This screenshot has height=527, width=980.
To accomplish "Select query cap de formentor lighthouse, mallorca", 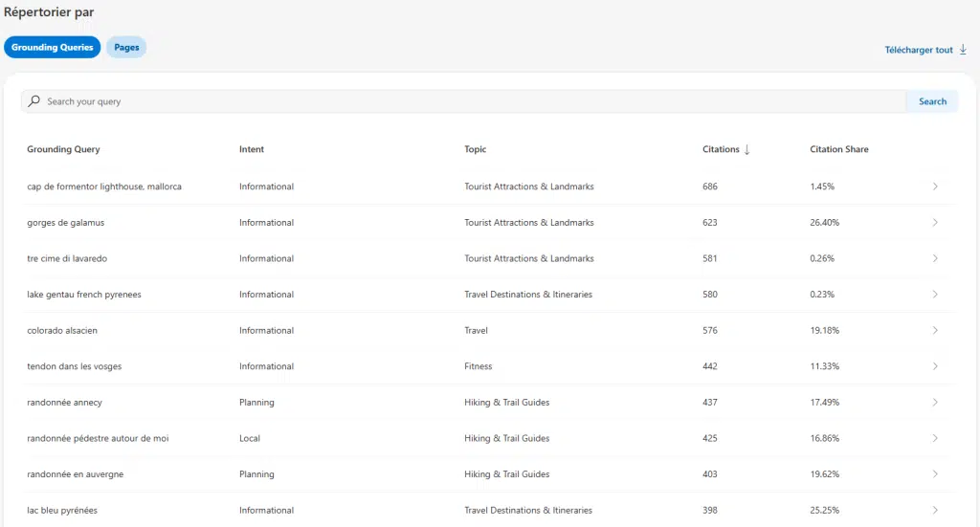I will pos(104,187).
